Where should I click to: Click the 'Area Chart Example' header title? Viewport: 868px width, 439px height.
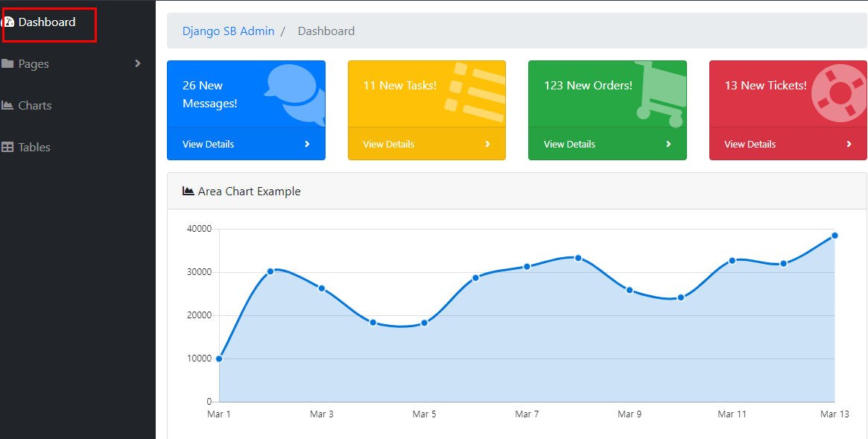tap(249, 191)
